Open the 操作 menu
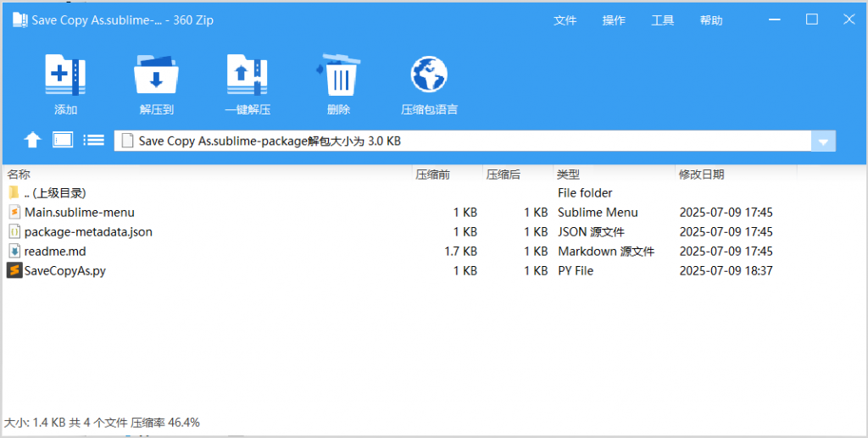Image resolution: width=868 pixels, height=438 pixels. click(614, 21)
